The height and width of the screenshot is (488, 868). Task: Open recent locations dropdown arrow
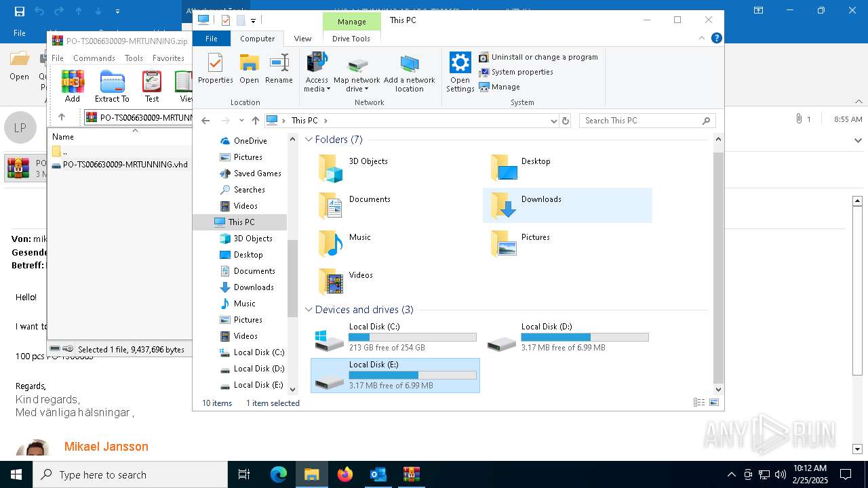[241, 121]
